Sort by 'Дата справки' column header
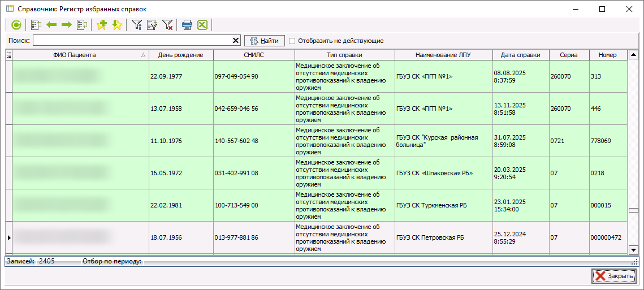 [520, 55]
